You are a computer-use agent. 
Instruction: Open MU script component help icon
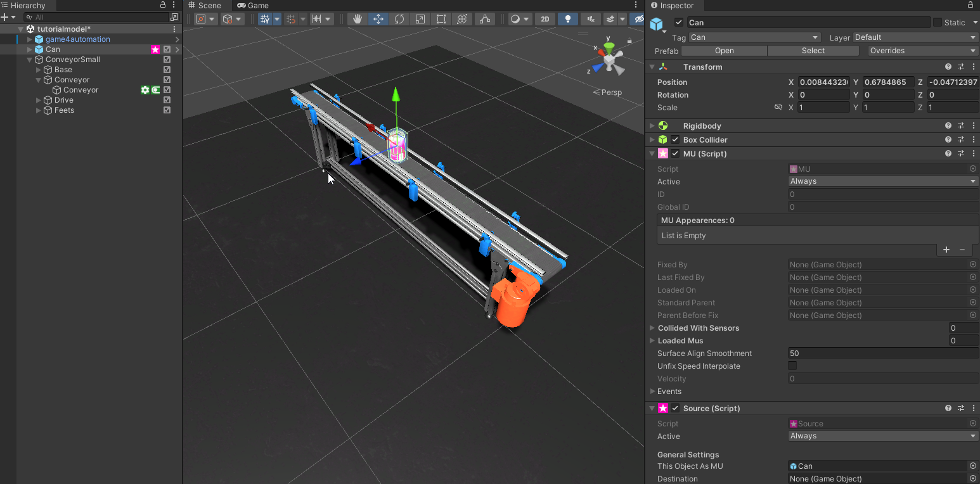click(948, 154)
